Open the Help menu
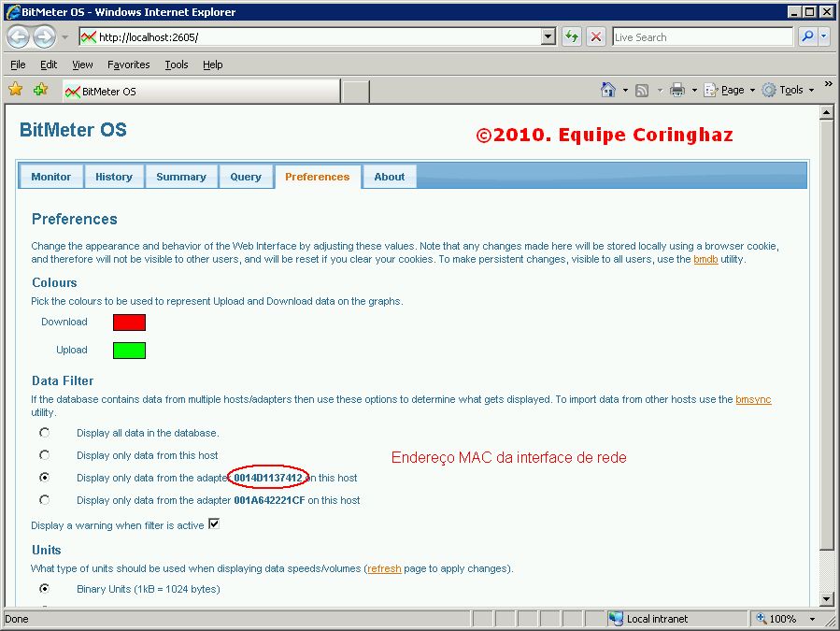 pos(213,65)
